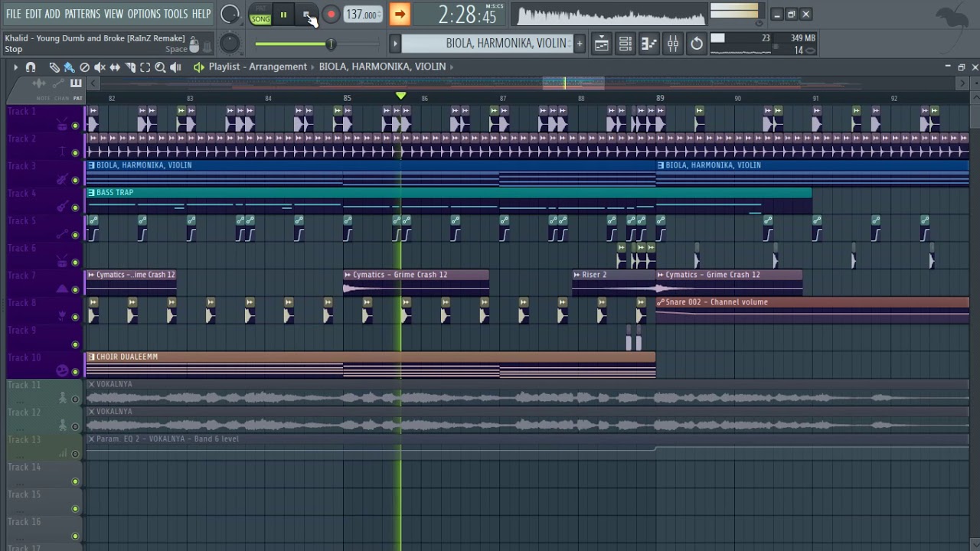Click the Track 9 header label
The image size is (980, 551).
[x=22, y=331]
